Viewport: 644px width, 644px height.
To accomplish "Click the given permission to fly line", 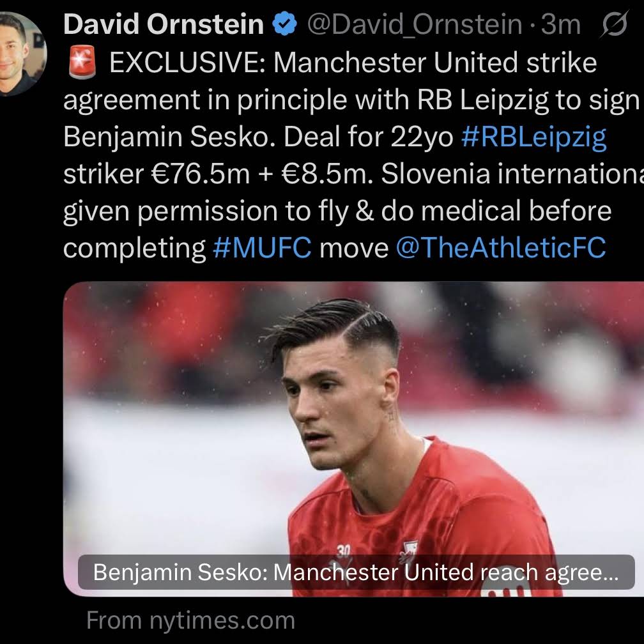I will pos(337,211).
